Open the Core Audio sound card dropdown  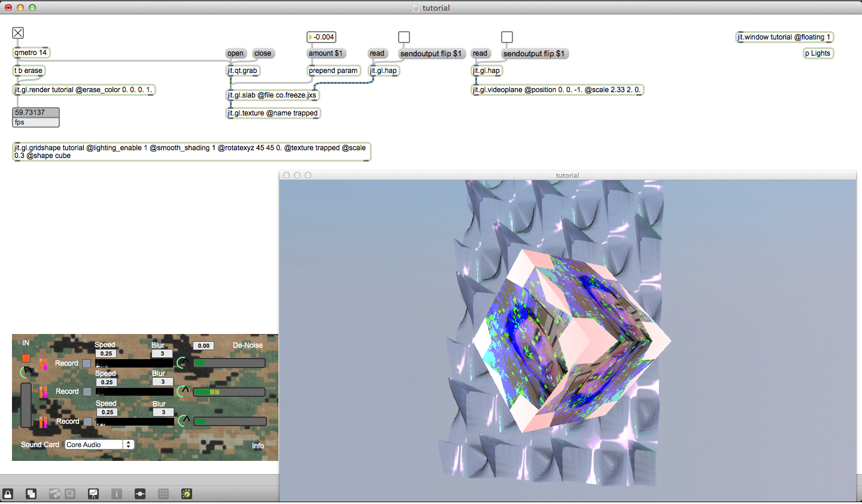(99, 445)
